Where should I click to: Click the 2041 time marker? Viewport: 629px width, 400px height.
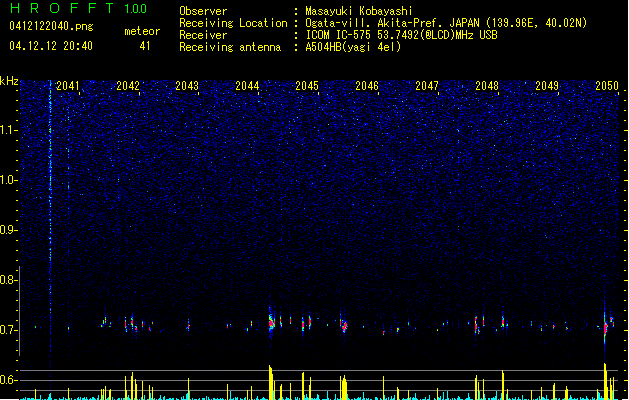click(x=67, y=86)
